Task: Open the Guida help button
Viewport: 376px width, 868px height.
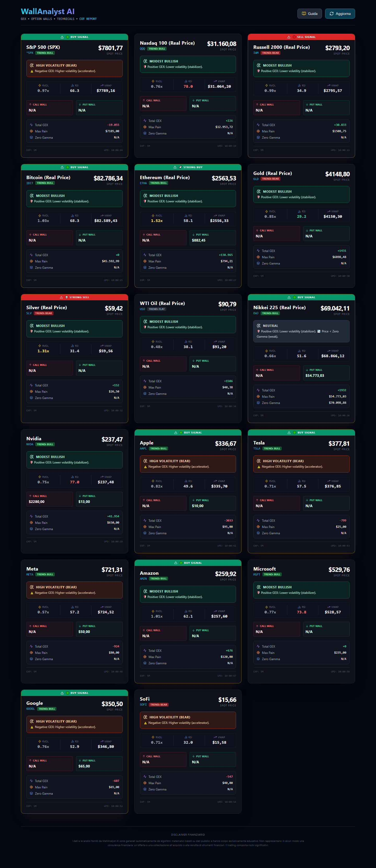Action: (309, 14)
